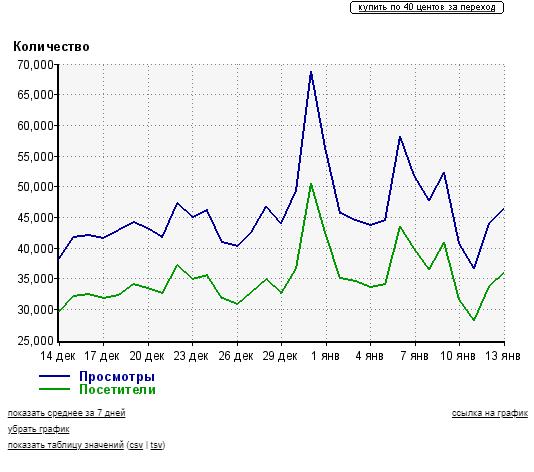Click the '17 дек' date label
Screen dimensions: 534x472
(102, 356)
